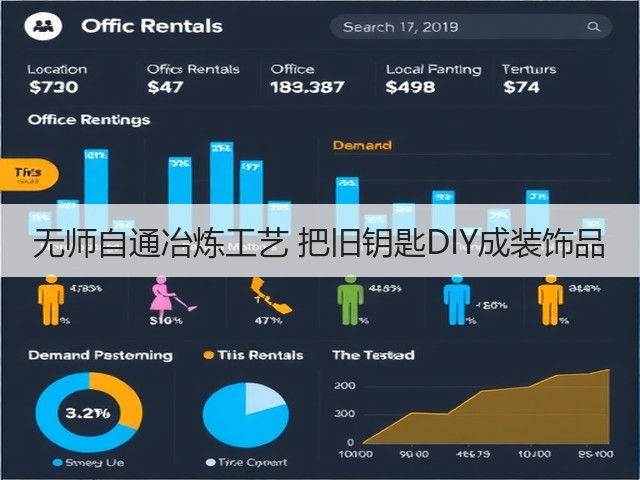Toggle the Tire Cpnert legend dot
The width and height of the screenshot is (640, 480).
coord(211,462)
